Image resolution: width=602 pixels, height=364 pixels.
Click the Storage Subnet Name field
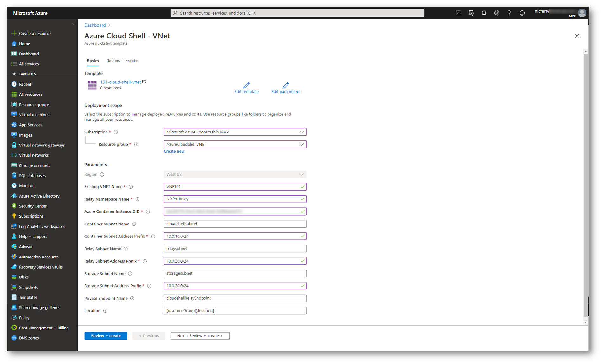(235, 273)
